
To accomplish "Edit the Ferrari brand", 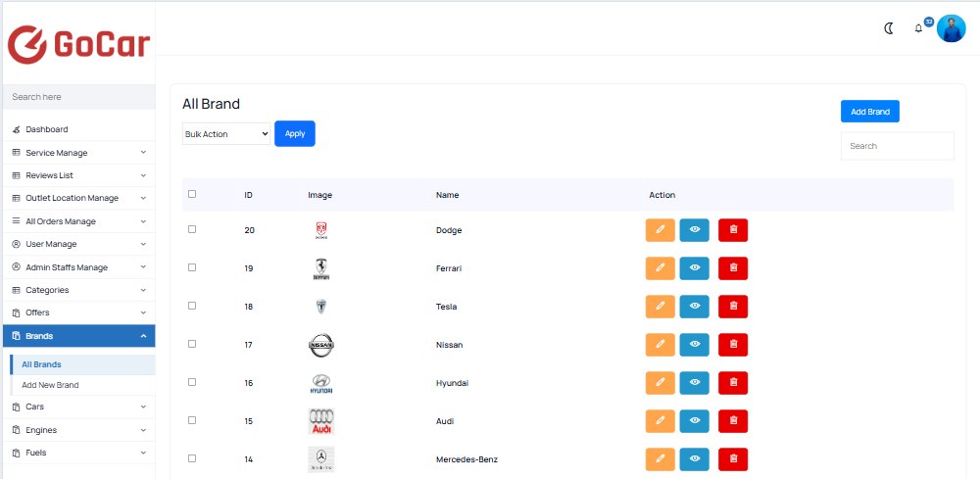I will [x=660, y=268].
